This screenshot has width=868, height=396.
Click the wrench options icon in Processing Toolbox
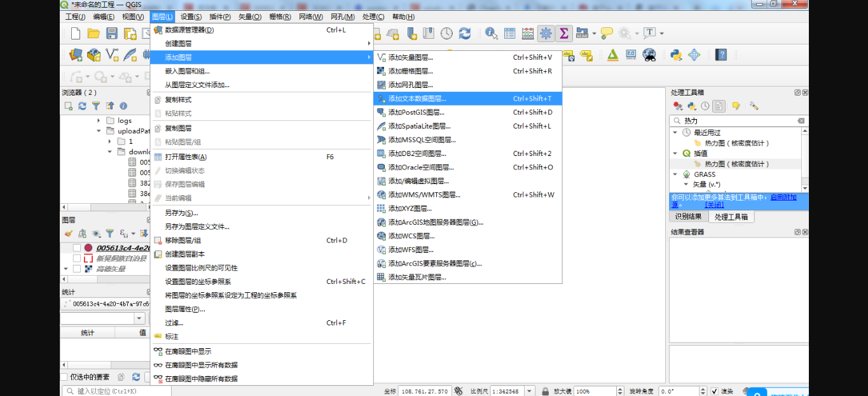pyautogui.click(x=754, y=106)
